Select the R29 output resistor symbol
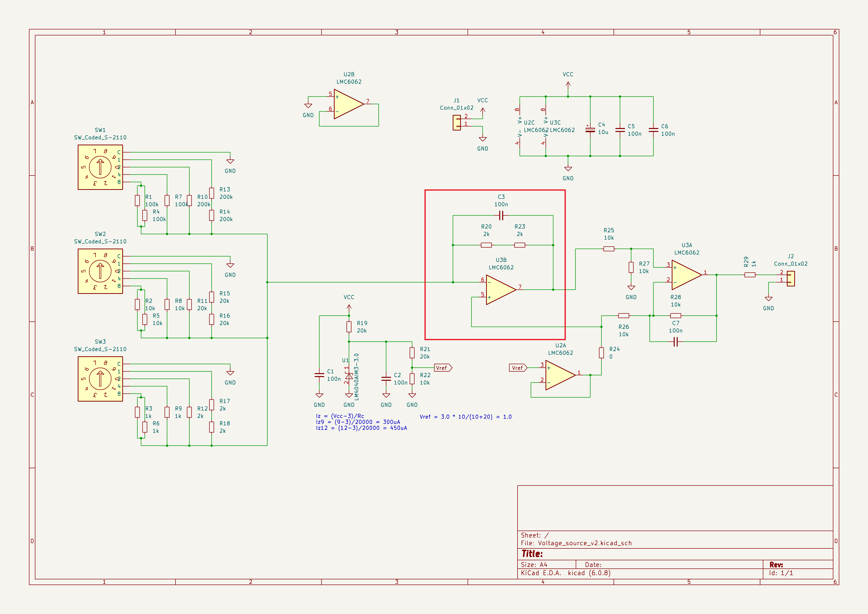The image size is (868, 614). [750, 275]
